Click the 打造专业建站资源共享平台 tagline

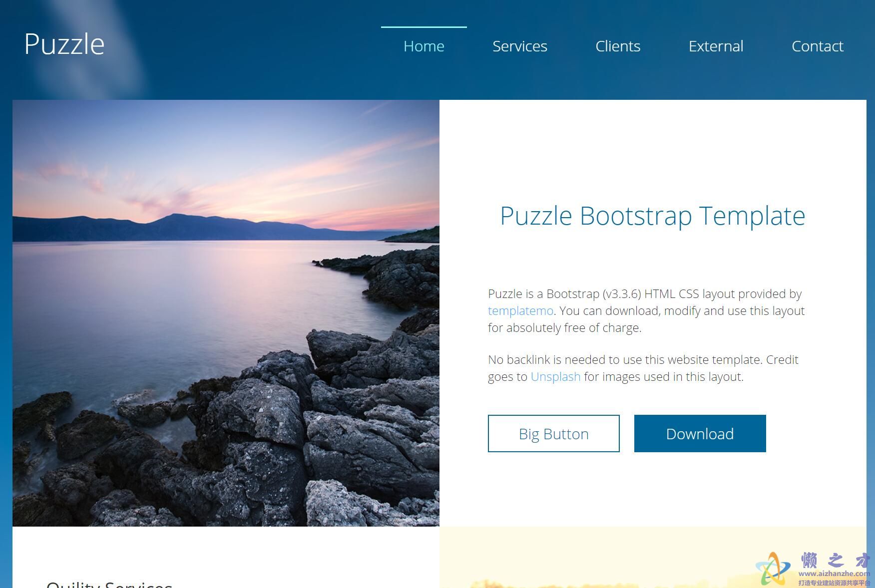[x=834, y=583]
